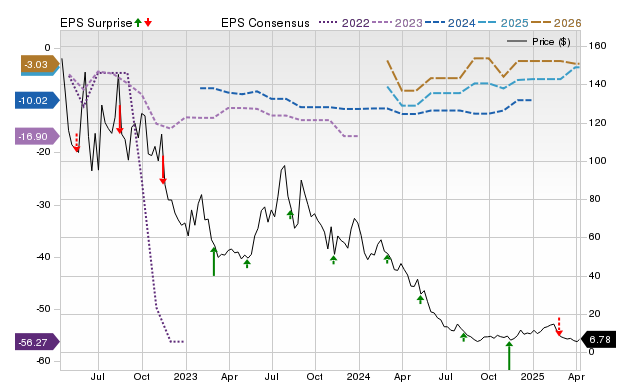Click the tall green surprise arrow after October 2024
Image resolution: width=640 pixels, height=382 pixels.
[x=509, y=356]
